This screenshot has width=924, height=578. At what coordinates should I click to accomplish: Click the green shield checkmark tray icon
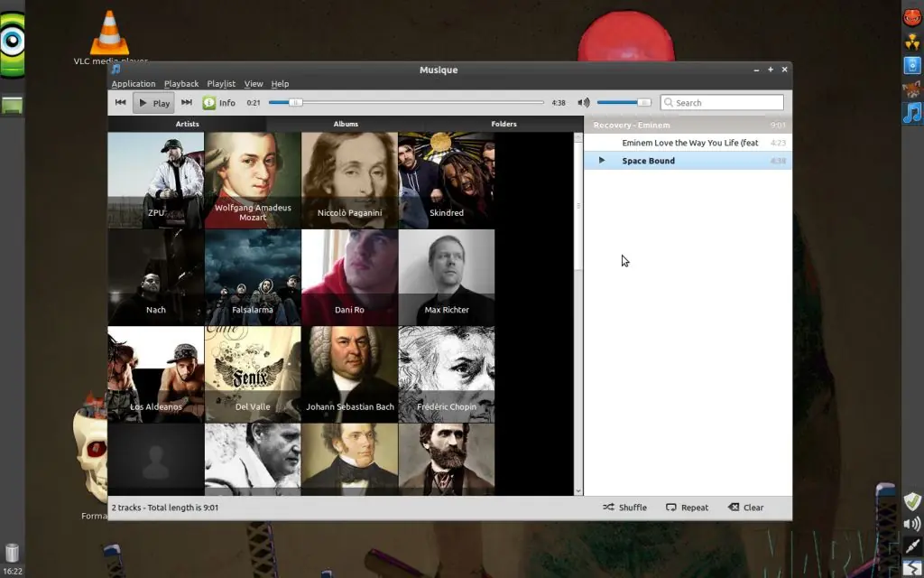tap(912, 501)
